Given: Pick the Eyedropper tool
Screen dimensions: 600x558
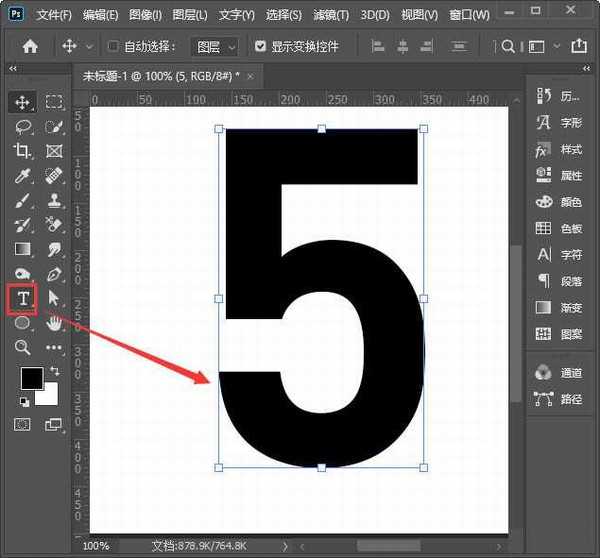Looking at the screenshot, I should [x=22, y=176].
